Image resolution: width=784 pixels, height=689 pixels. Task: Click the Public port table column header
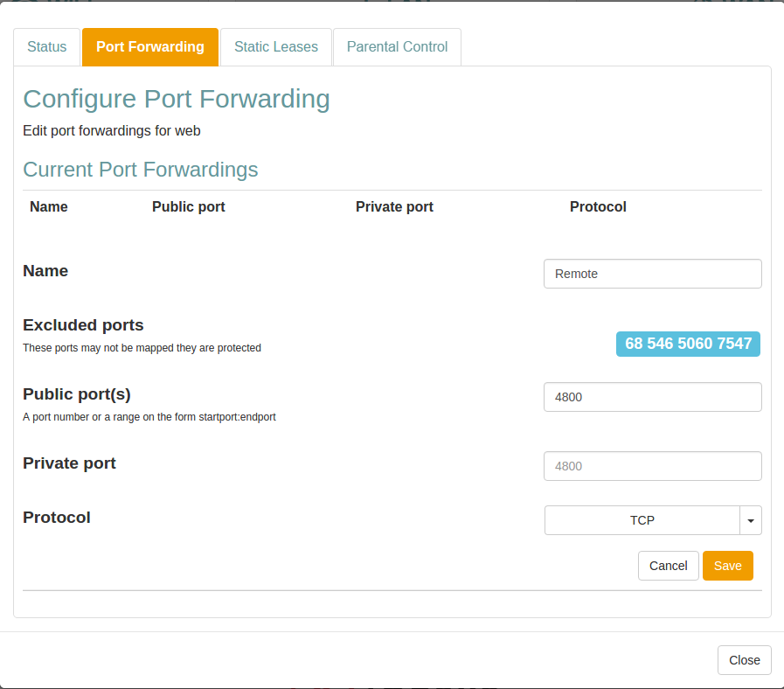(188, 207)
